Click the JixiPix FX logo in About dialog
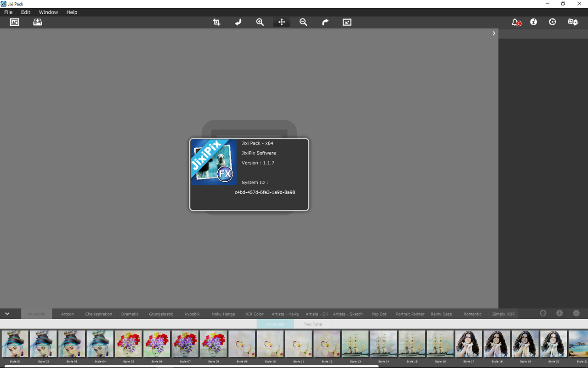 tap(214, 162)
